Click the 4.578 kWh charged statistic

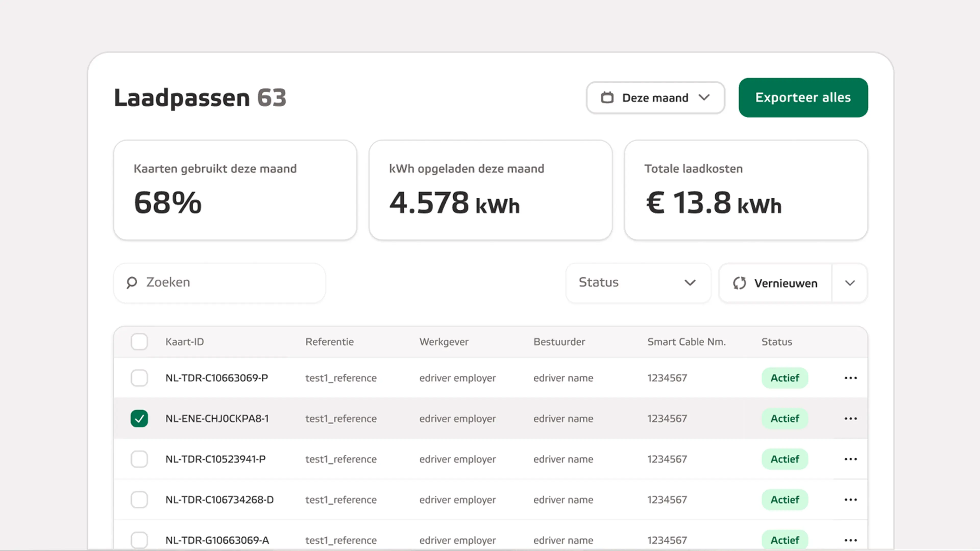click(454, 203)
